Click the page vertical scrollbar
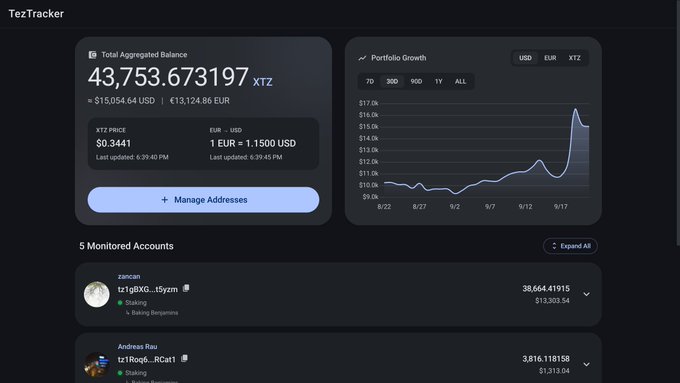 pyautogui.click(x=678, y=124)
